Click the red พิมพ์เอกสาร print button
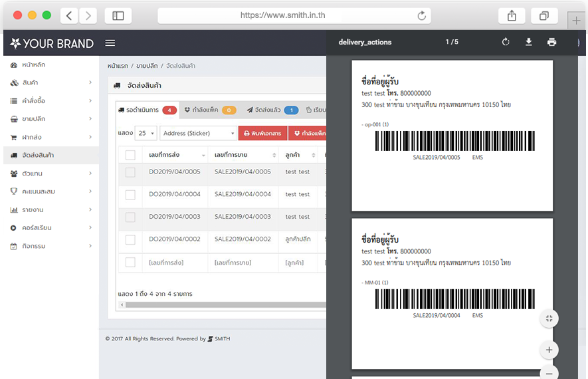588x379 pixels. pos(262,133)
